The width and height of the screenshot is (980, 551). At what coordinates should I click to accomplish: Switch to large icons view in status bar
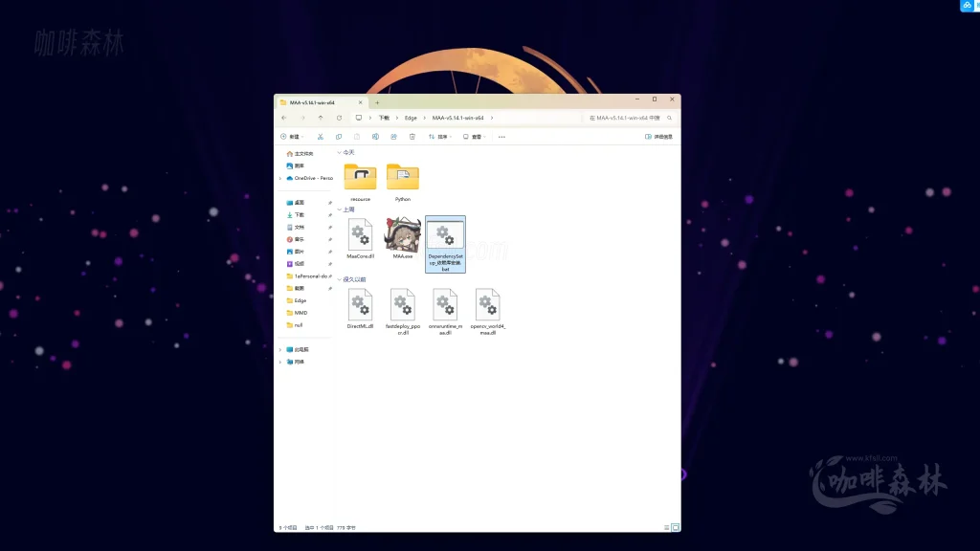[x=675, y=527]
